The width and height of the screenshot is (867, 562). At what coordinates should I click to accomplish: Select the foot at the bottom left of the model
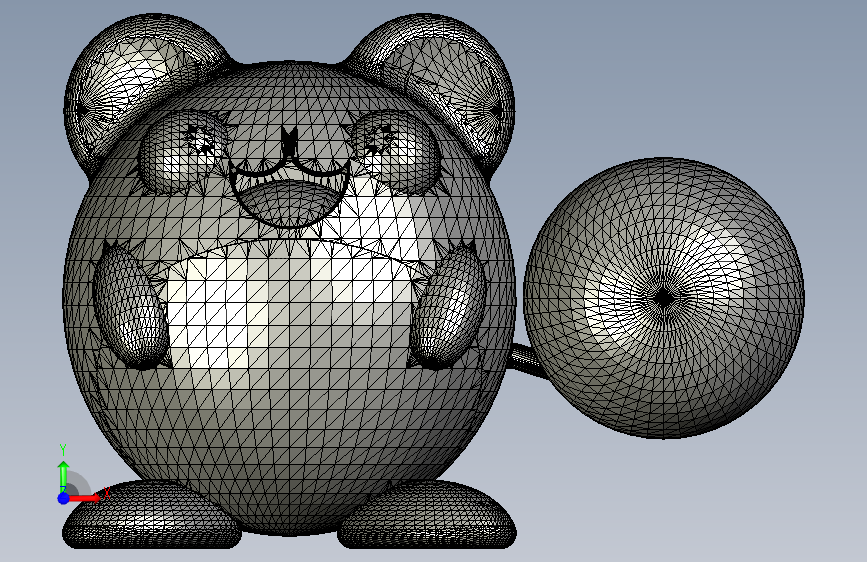152,516
